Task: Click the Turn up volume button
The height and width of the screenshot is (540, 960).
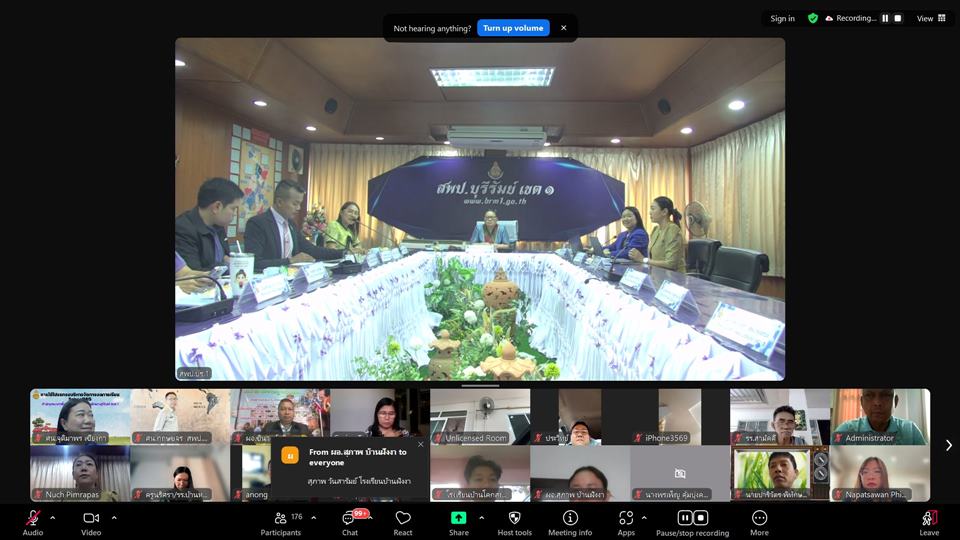Action: [x=513, y=28]
